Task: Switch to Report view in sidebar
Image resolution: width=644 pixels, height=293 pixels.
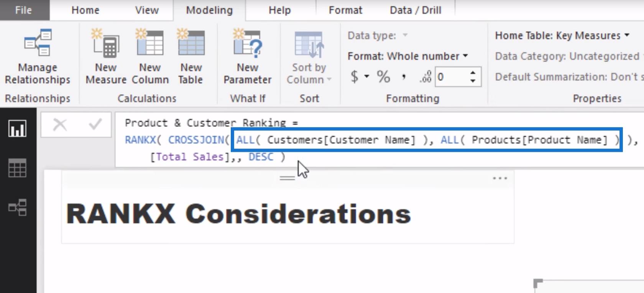Action: 18,128
